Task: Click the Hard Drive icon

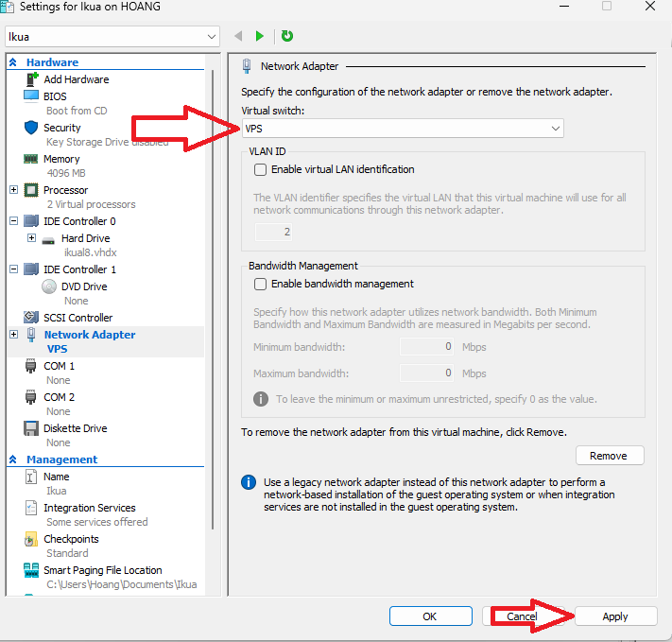Action: pos(48,240)
